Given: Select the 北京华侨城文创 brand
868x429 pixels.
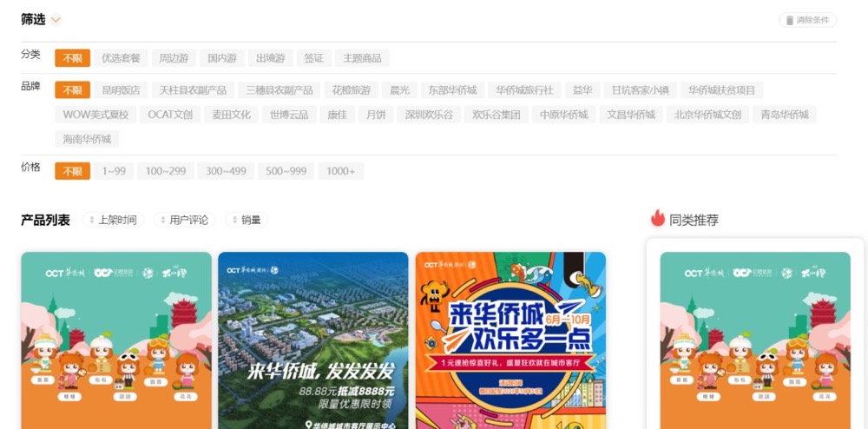Looking at the screenshot, I should pyautogui.click(x=708, y=115).
